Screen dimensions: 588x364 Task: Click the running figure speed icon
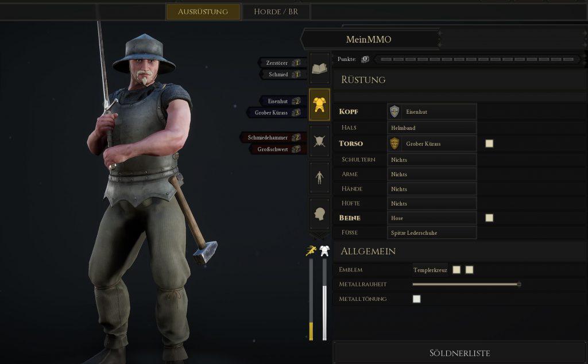click(311, 251)
